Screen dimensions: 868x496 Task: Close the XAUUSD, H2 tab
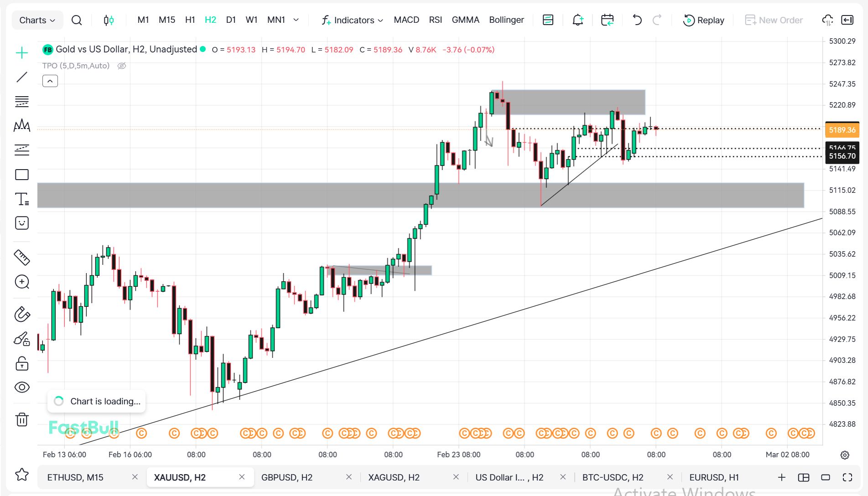(242, 477)
